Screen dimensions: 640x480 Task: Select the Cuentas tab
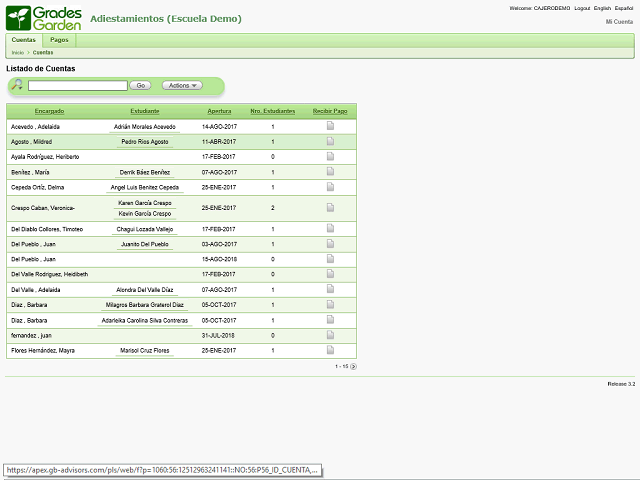(23, 40)
